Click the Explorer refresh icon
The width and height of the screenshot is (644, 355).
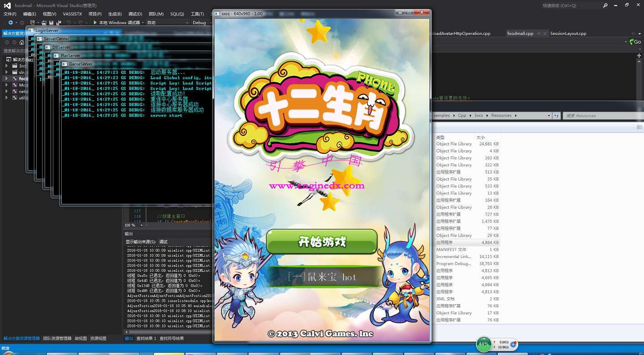point(557,115)
